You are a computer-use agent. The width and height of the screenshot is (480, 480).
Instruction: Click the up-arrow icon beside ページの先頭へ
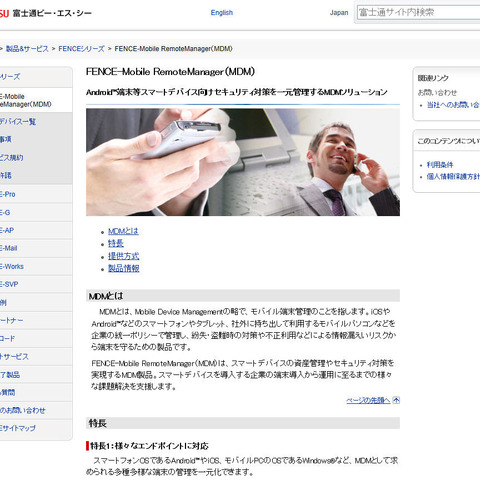[396, 400]
